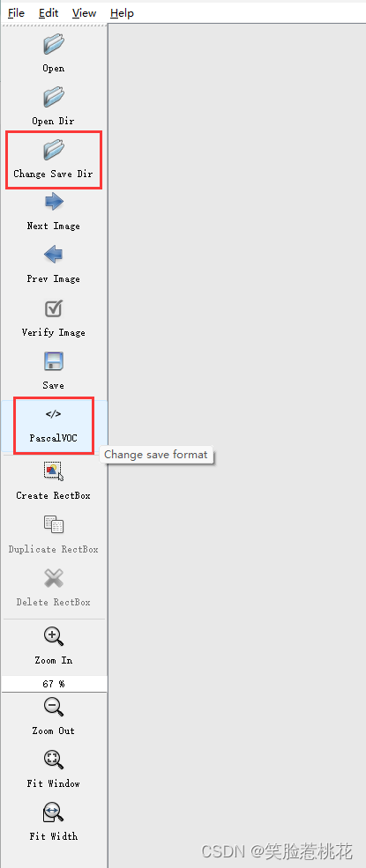Switch save format from PascalVOC

click(x=54, y=426)
